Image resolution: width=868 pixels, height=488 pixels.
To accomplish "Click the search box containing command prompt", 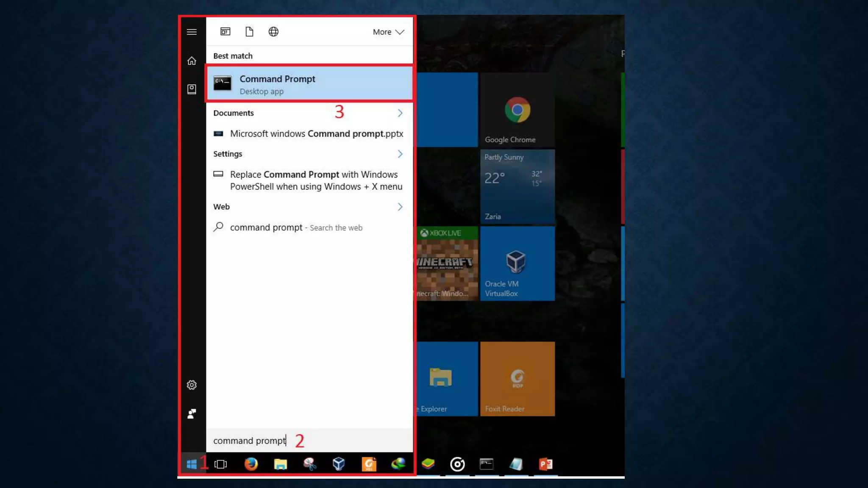I will [x=309, y=441].
